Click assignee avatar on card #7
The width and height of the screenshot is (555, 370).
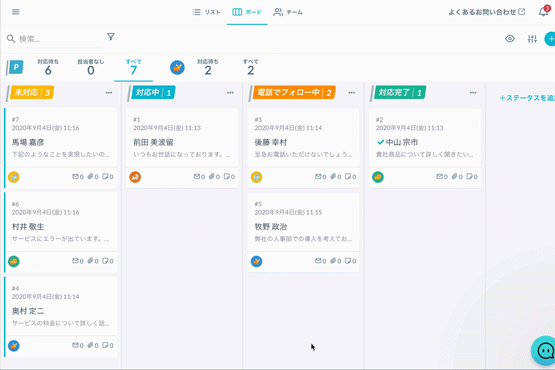tap(14, 177)
